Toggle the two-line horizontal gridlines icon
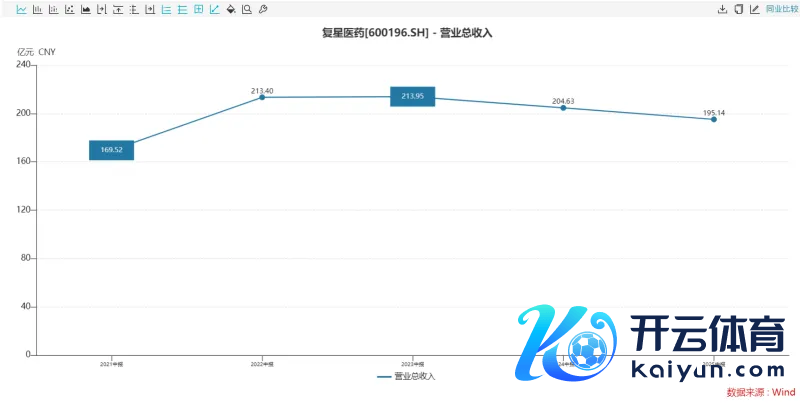Screen dimensions: 800x403 (x=166, y=9)
